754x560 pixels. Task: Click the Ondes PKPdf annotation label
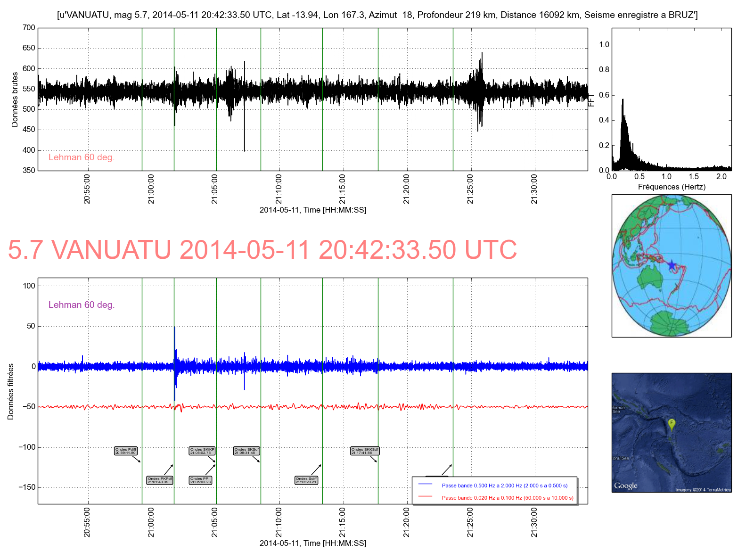click(x=160, y=480)
